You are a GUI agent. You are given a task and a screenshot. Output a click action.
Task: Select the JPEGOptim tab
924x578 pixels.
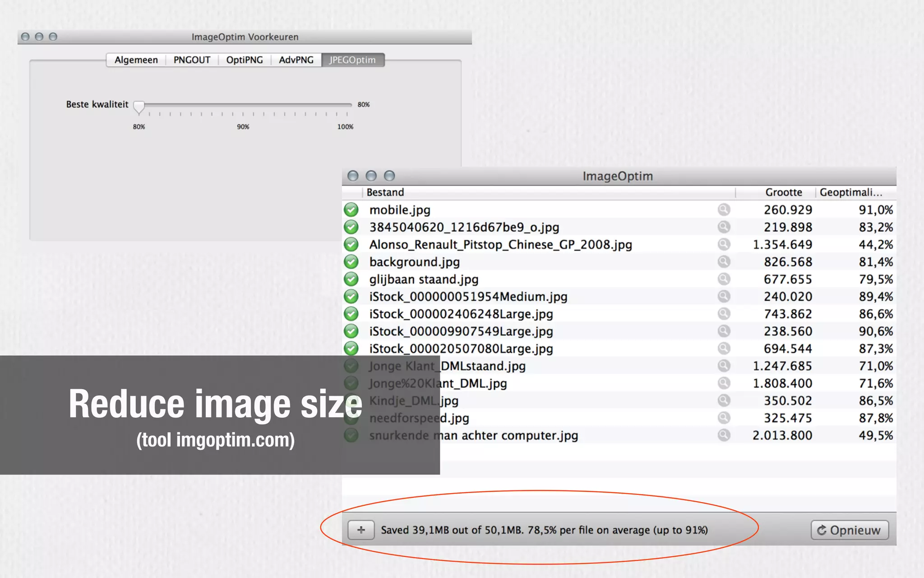[353, 60]
